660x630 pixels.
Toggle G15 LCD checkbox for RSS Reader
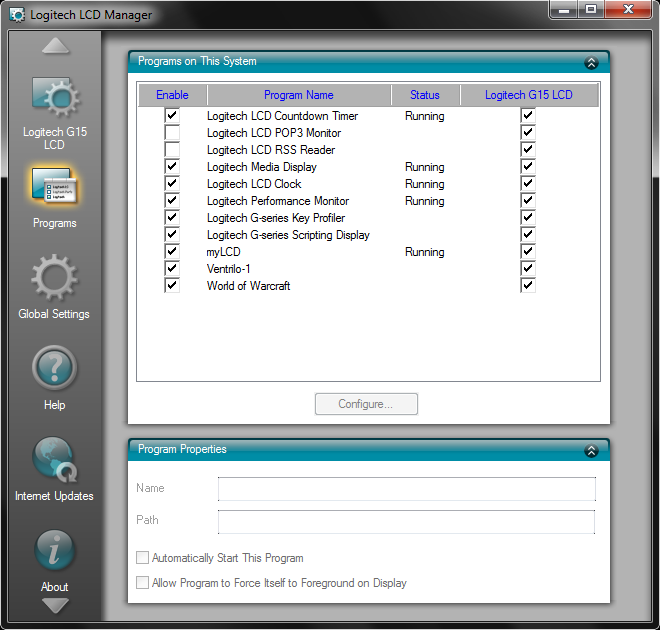point(528,149)
